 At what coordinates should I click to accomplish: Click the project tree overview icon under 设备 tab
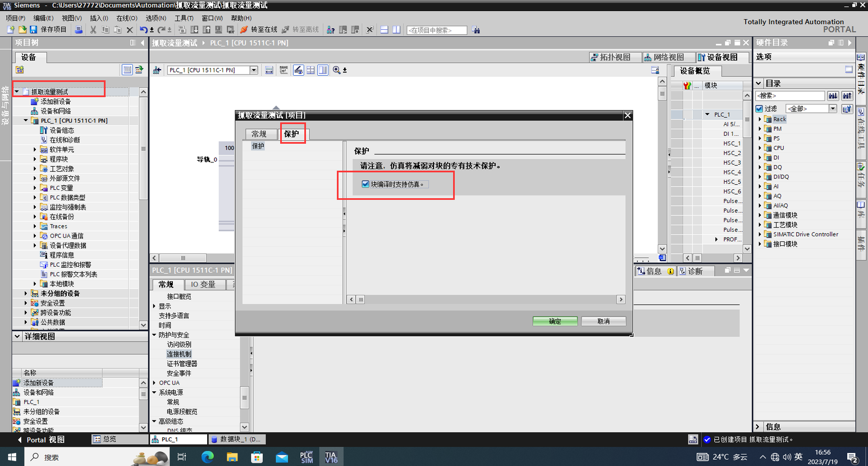click(127, 69)
